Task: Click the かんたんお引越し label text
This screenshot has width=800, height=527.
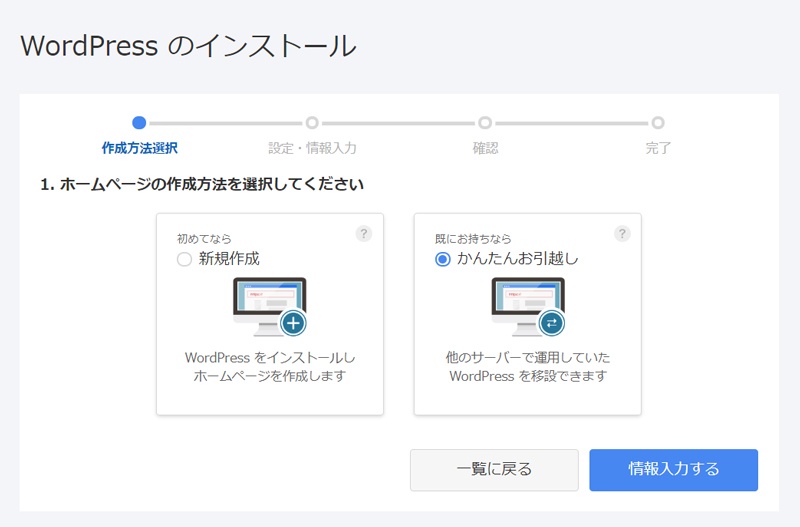Action: pos(517,259)
